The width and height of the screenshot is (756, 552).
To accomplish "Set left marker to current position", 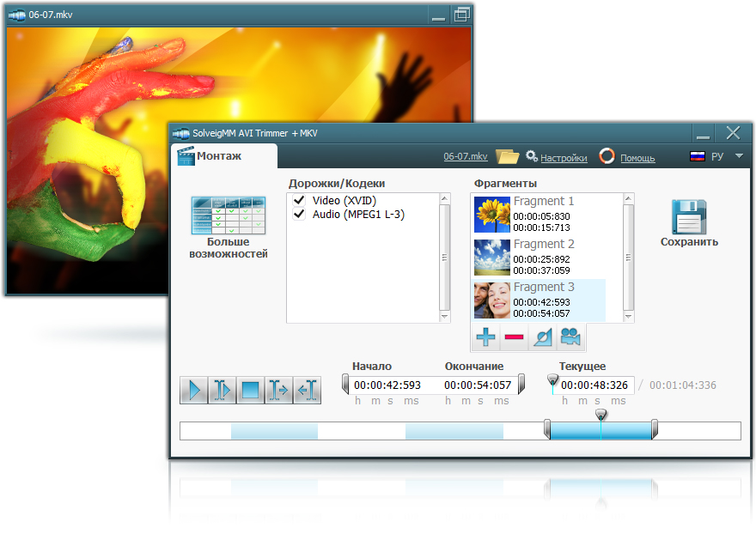I will tap(278, 390).
